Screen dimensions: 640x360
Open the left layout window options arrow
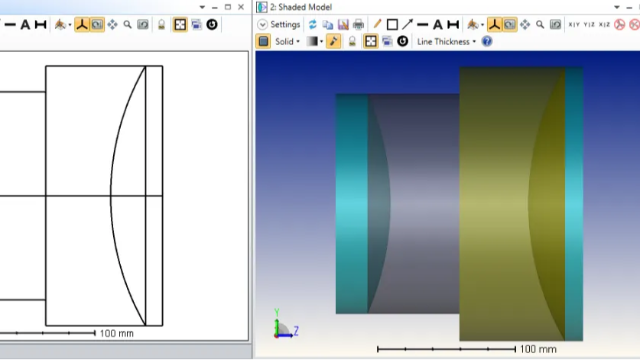click(x=202, y=7)
